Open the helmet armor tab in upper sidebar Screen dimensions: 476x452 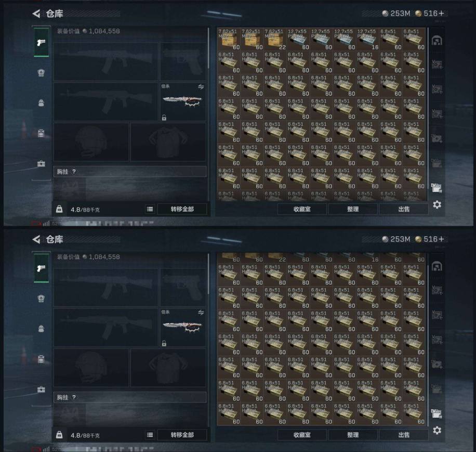point(41,73)
